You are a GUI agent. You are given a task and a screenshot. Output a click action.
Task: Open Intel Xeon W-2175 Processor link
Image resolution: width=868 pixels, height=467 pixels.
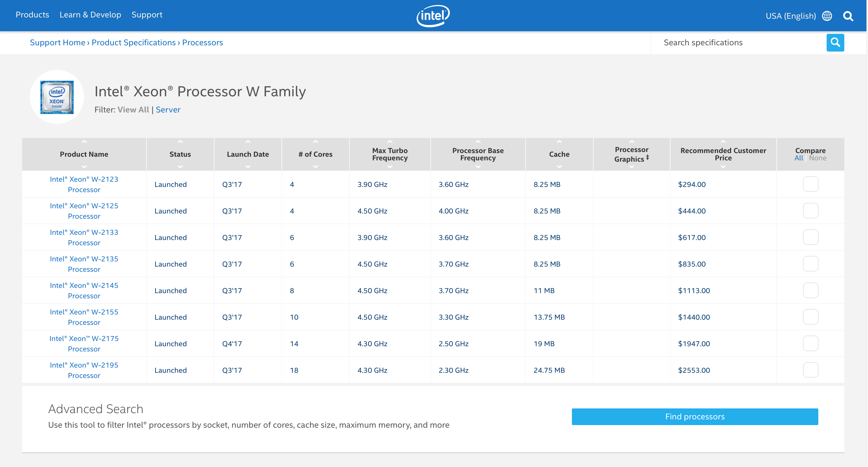(84, 343)
